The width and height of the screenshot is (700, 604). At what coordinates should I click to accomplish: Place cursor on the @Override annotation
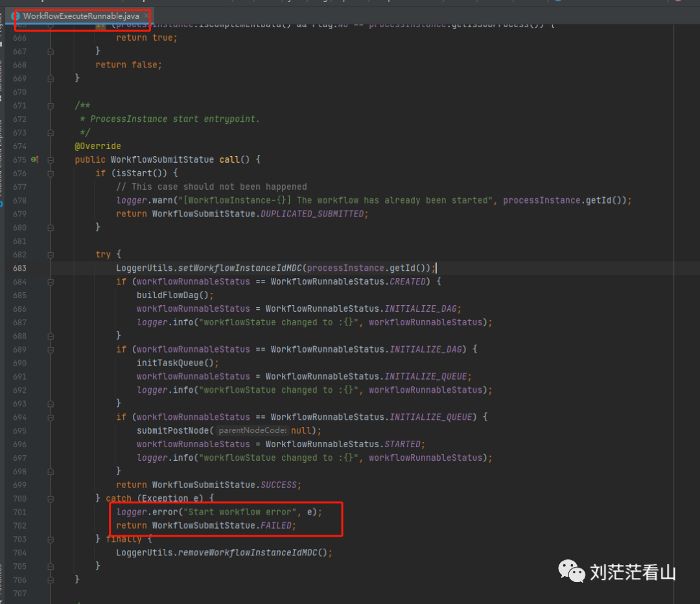[98, 146]
